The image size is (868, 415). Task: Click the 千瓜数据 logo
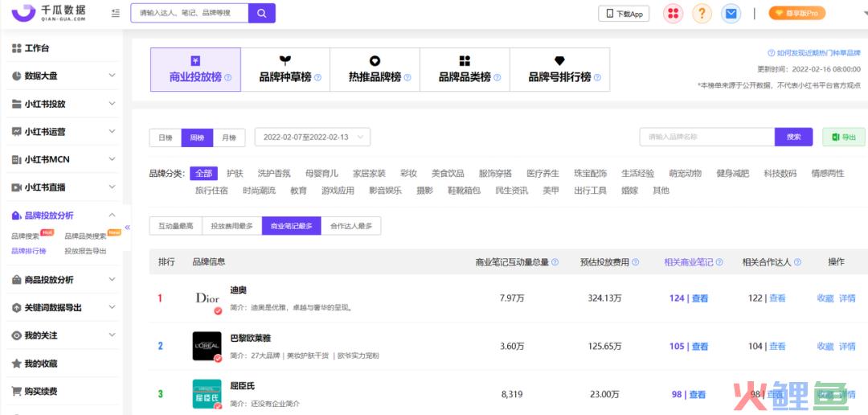tap(49, 13)
